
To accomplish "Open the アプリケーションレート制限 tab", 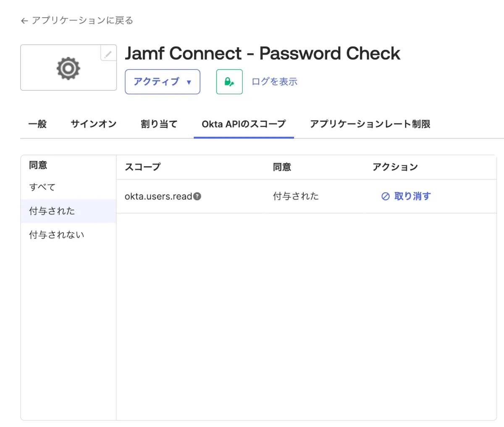I will tap(370, 124).
